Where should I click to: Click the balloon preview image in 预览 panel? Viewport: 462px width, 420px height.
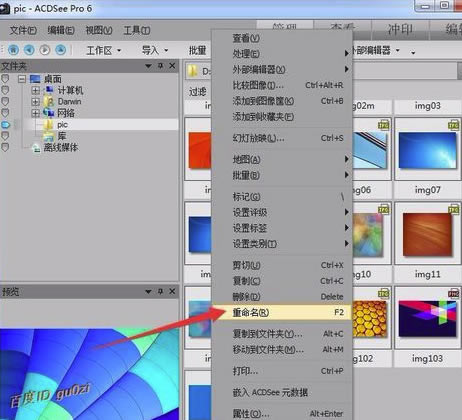pyautogui.click(x=89, y=374)
